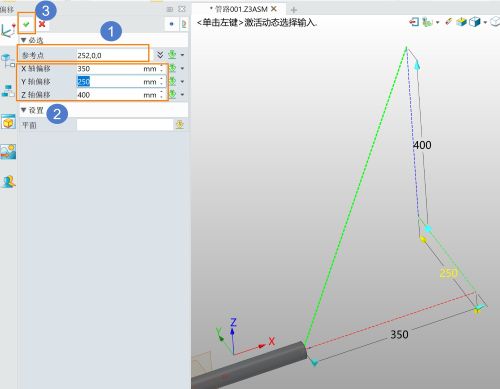The image size is (500, 389).
Task: Open the dropdown arrow in the Y 轴偏移 row
Action: pyautogui.click(x=182, y=82)
